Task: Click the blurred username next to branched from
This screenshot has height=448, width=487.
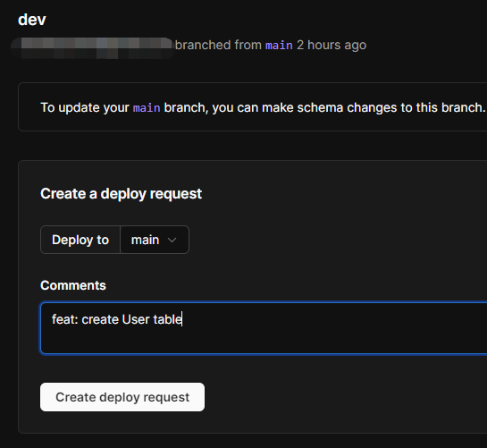Action: 93,48
